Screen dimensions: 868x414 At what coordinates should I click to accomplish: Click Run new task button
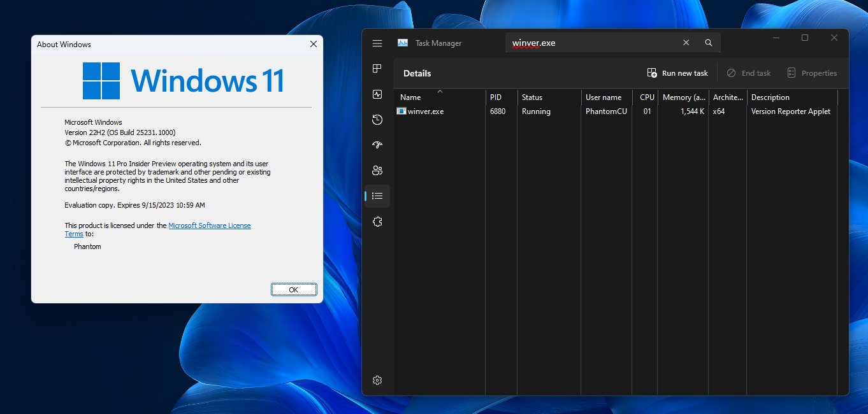pyautogui.click(x=677, y=73)
